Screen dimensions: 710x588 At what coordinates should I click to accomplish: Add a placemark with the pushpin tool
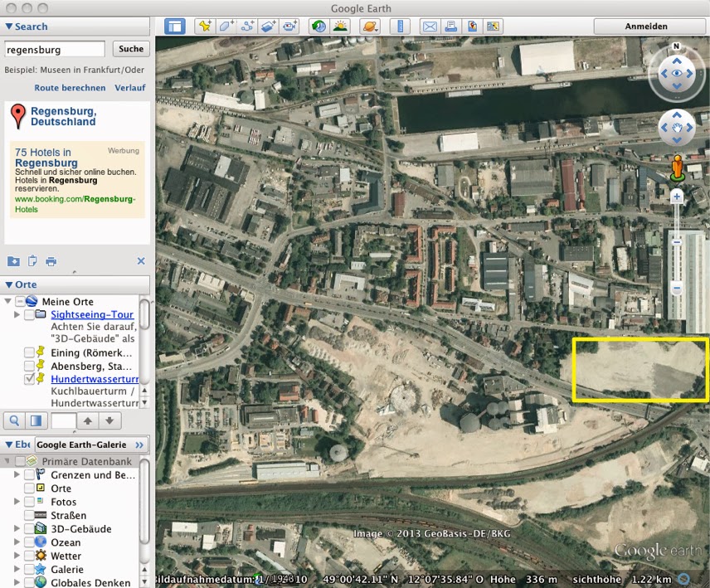tap(205, 27)
